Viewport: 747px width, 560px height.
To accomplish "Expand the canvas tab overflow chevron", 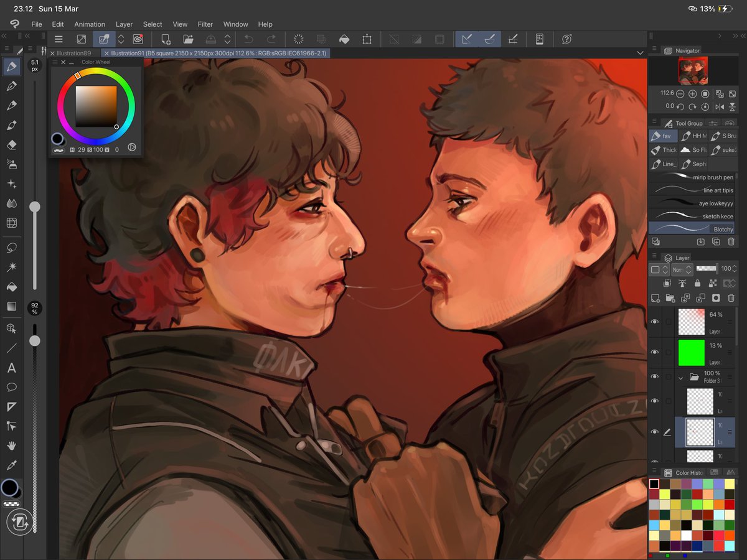I will pos(640,53).
